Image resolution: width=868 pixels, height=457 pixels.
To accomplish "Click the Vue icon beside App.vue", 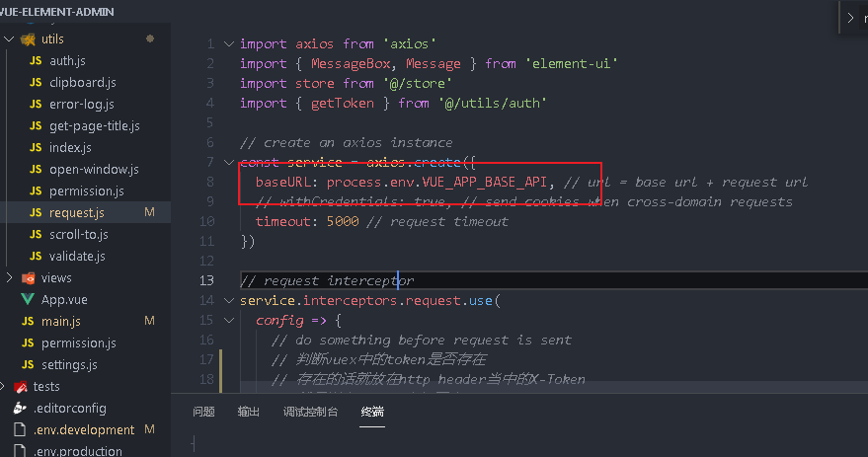I will point(27,299).
